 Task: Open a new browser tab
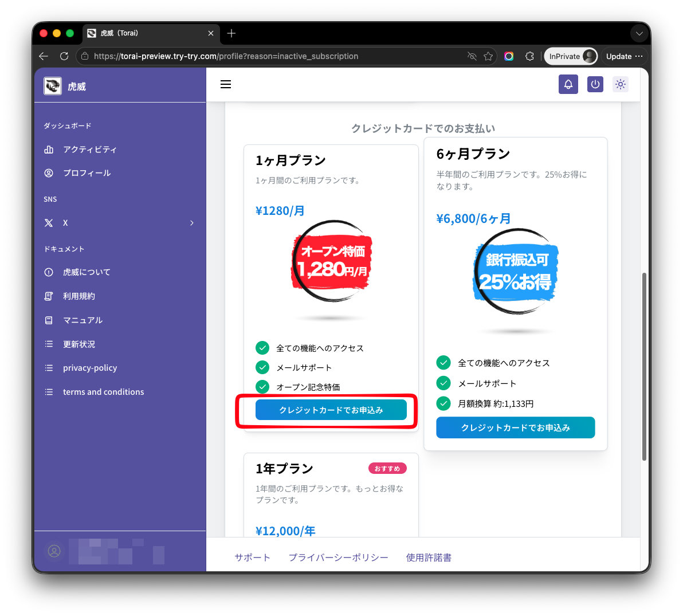(x=231, y=33)
